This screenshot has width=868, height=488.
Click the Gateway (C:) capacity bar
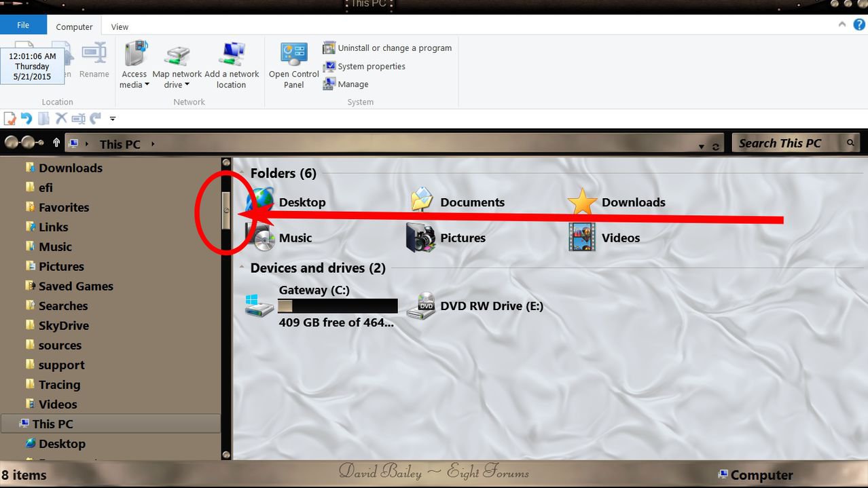[x=338, y=305]
